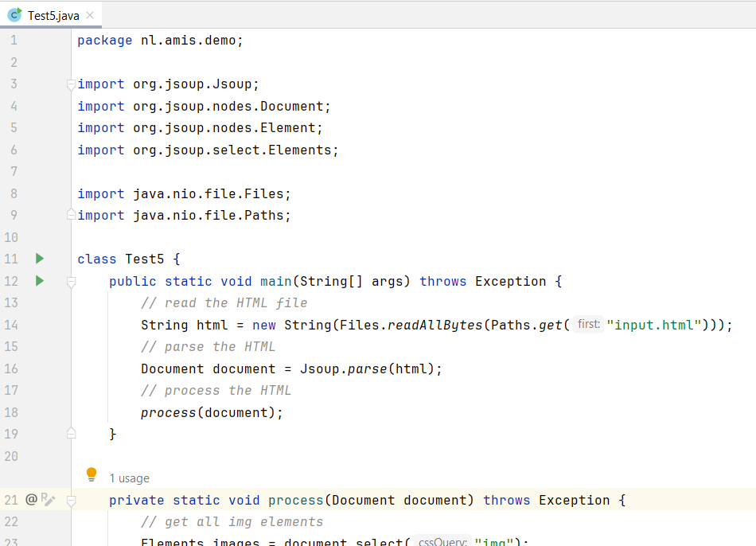The image size is (756, 546).
Task: Click the @ gutter icon on line 21
Action: [31, 500]
